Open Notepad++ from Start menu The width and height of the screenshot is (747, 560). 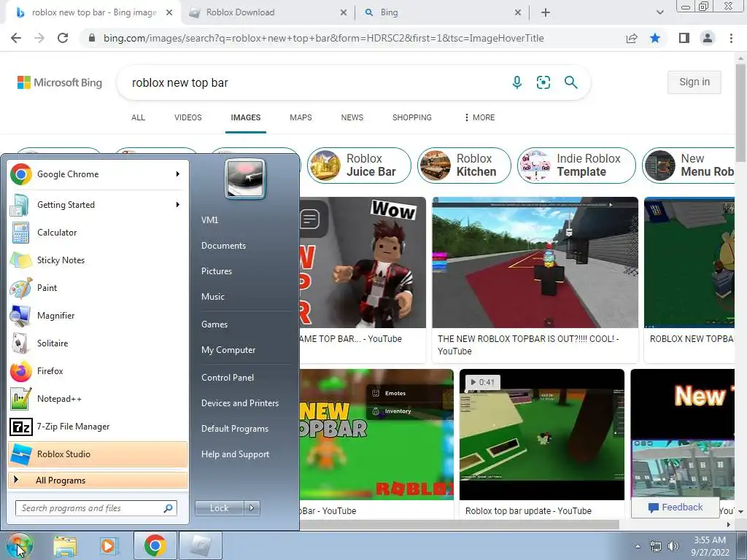pos(98,399)
